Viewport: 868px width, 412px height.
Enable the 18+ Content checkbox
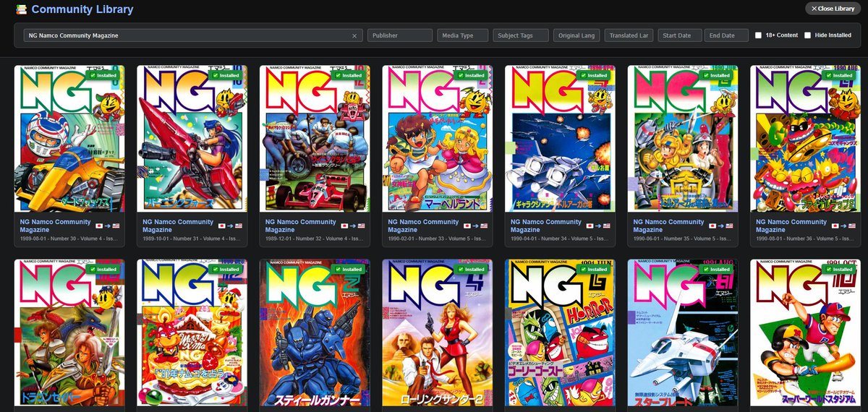(x=758, y=35)
